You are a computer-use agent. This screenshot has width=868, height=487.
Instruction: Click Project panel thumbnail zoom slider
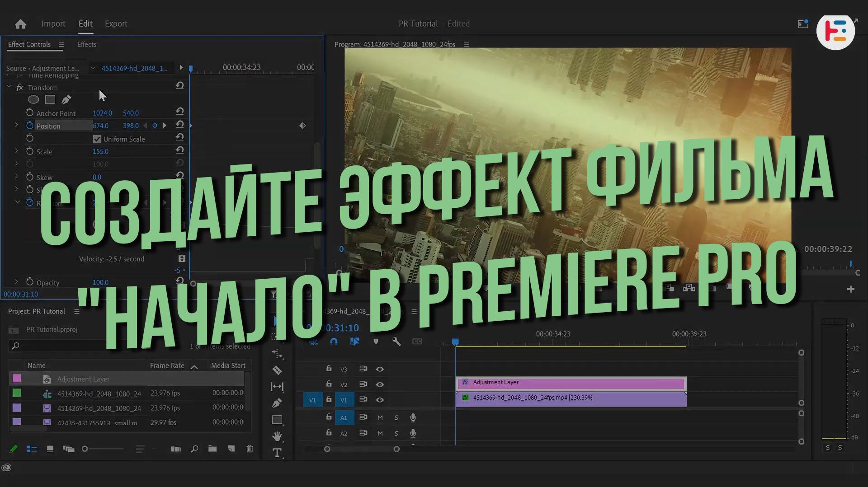pyautogui.click(x=104, y=449)
